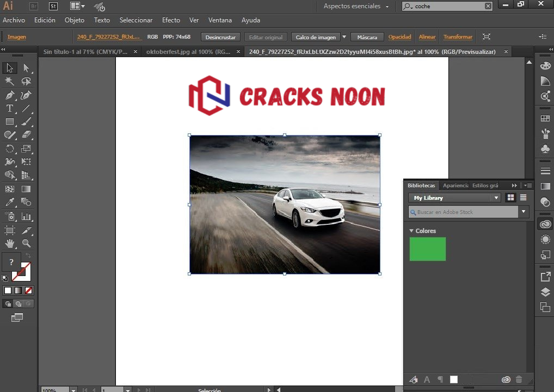Image resolution: width=554 pixels, height=392 pixels.
Task: Open the Opacidad link
Action: coord(399,37)
